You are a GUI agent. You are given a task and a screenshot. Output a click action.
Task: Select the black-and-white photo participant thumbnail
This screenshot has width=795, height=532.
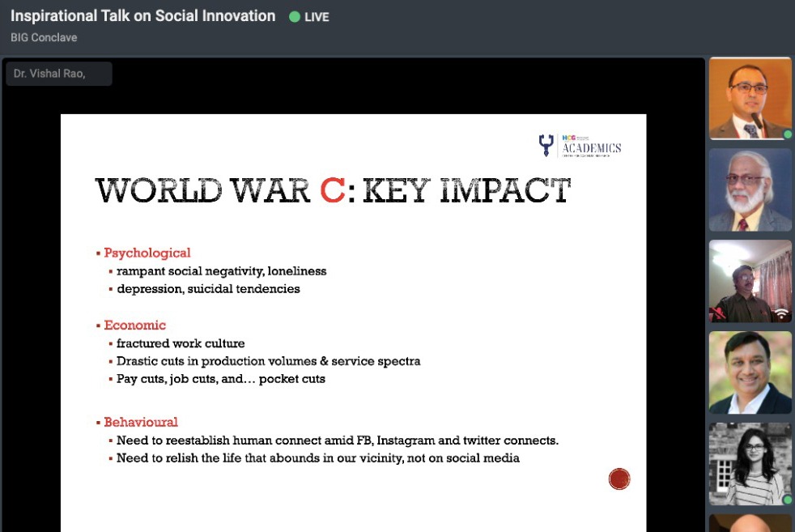click(x=750, y=464)
